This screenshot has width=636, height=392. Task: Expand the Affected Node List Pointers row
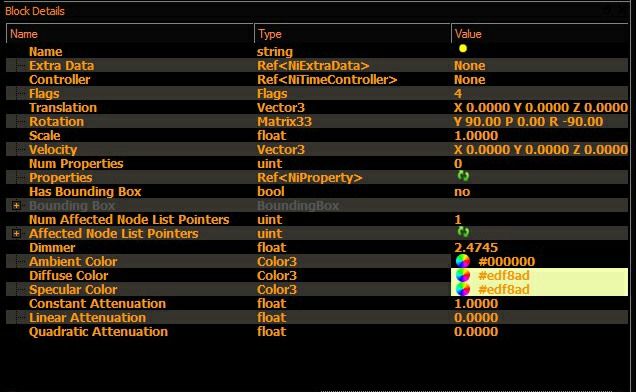(x=16, y=234)
